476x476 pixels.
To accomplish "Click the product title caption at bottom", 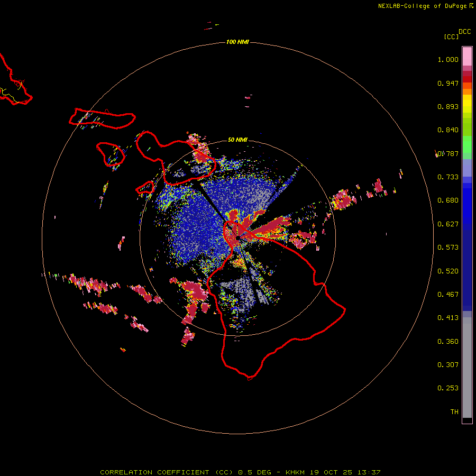I will pyautogui.click(x=240, y=472).
